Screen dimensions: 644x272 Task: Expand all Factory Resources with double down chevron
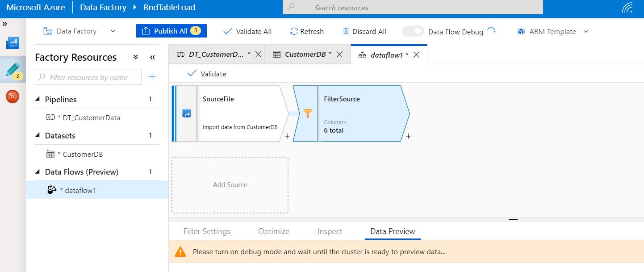pyautogui.click(x=136, y=57)
